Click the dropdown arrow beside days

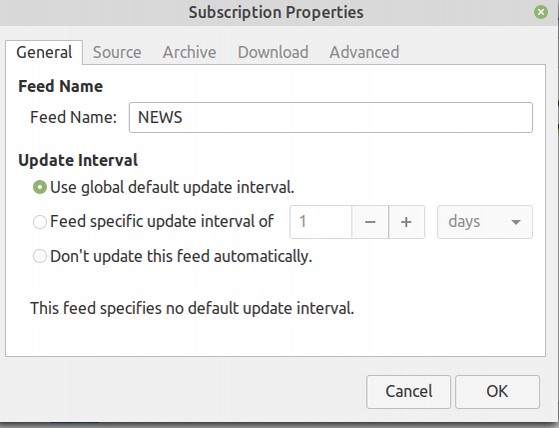516,222
